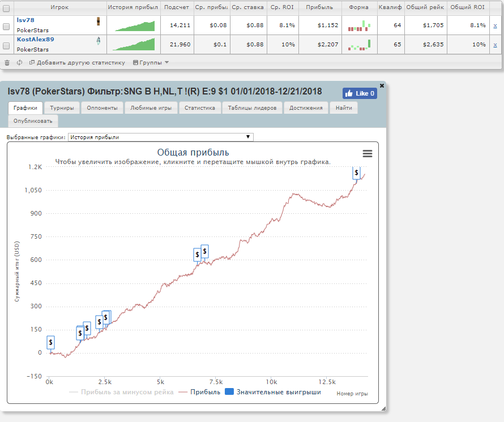Open the 'Оппоненты' tab
This screenshot has height=422, width=504.
[102, 108]
